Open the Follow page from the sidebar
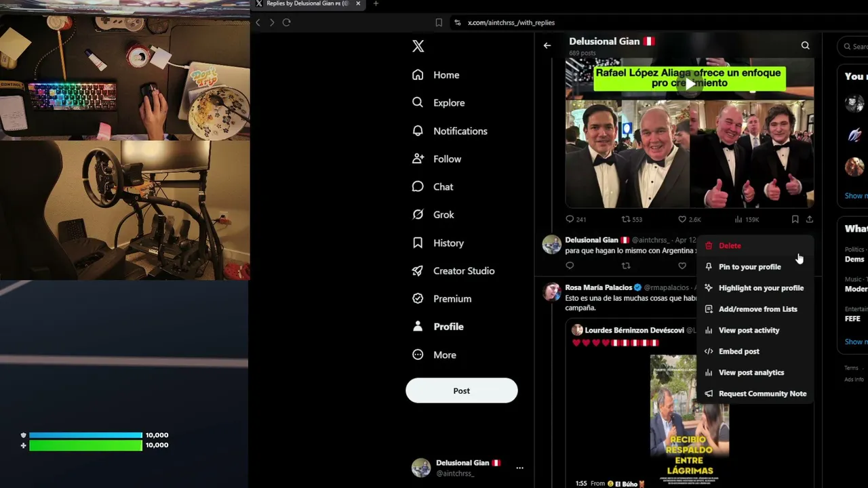The width and height of the screenshot is (868, 488). (x=437, y=159)
